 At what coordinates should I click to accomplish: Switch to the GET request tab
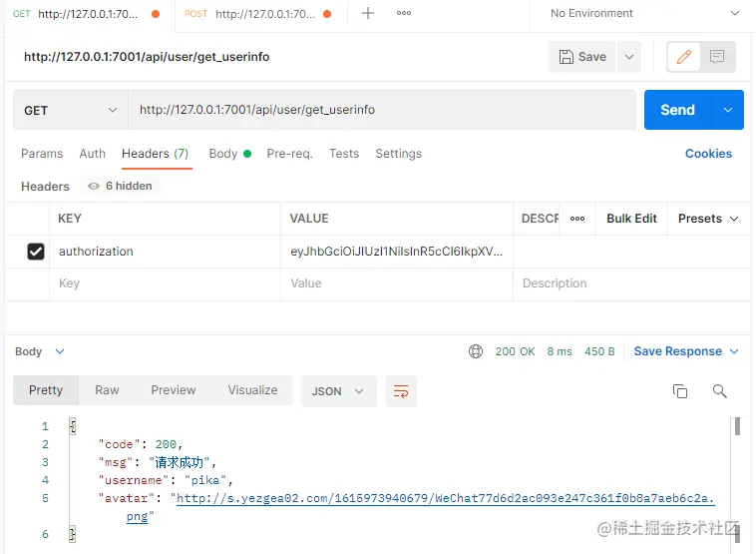tap(87, 14)
